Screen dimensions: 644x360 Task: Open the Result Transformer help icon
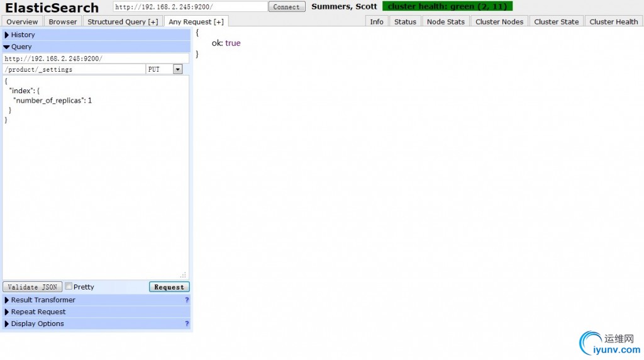187,300
